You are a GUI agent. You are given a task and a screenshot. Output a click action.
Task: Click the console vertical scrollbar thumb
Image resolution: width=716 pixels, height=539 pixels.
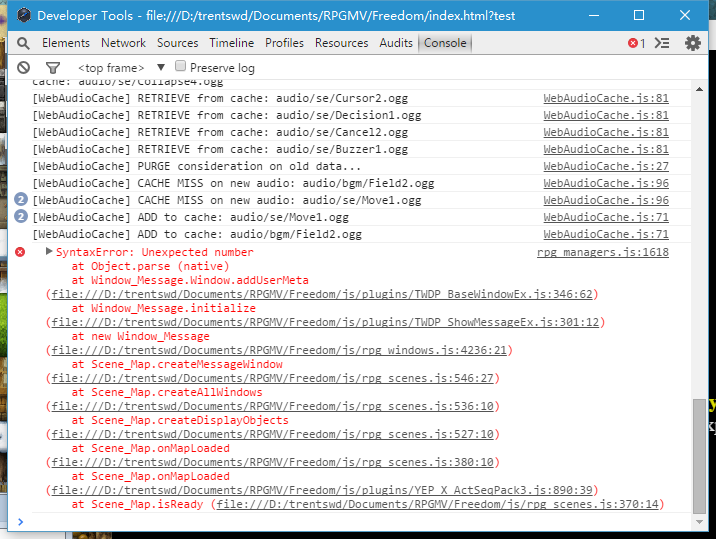click(699, 456)
